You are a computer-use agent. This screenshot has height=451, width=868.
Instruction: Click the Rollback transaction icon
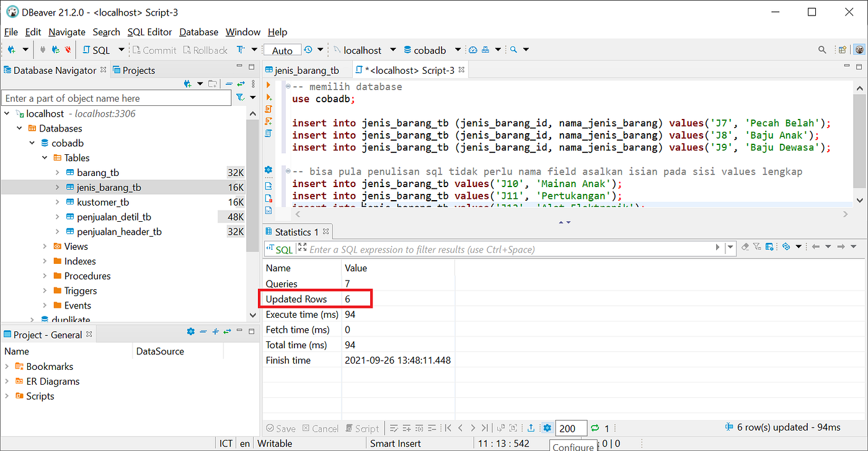(205, 50)
